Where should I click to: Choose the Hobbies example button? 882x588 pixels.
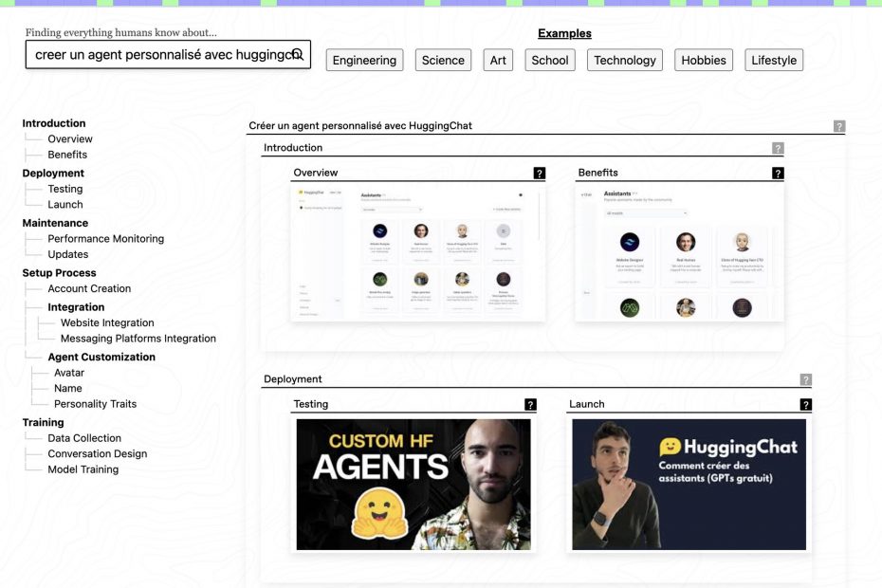pyautogui.click(x=703, y=61)
